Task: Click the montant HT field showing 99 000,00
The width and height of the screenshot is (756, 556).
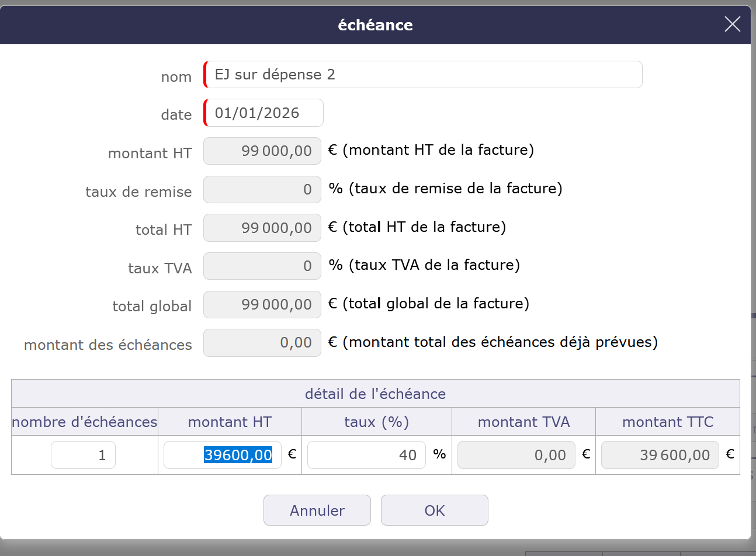Action: [x=262, y=151]
